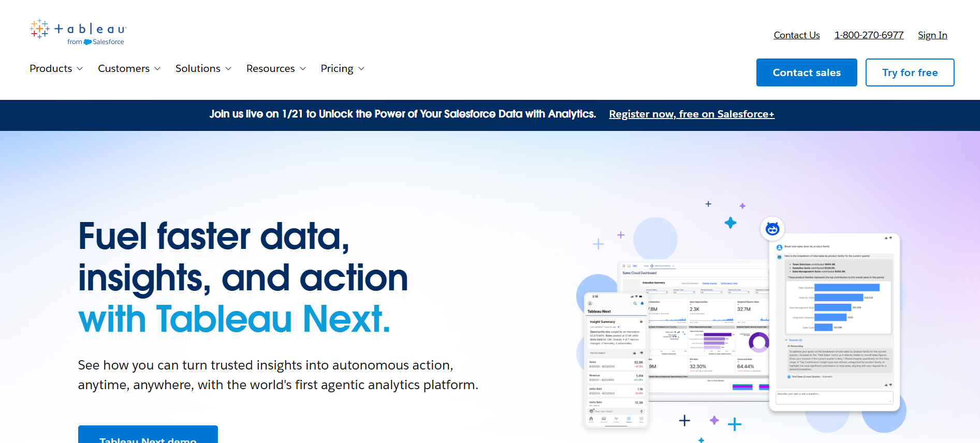
Task: Click the Try for free button
Action: coord(910,72)
